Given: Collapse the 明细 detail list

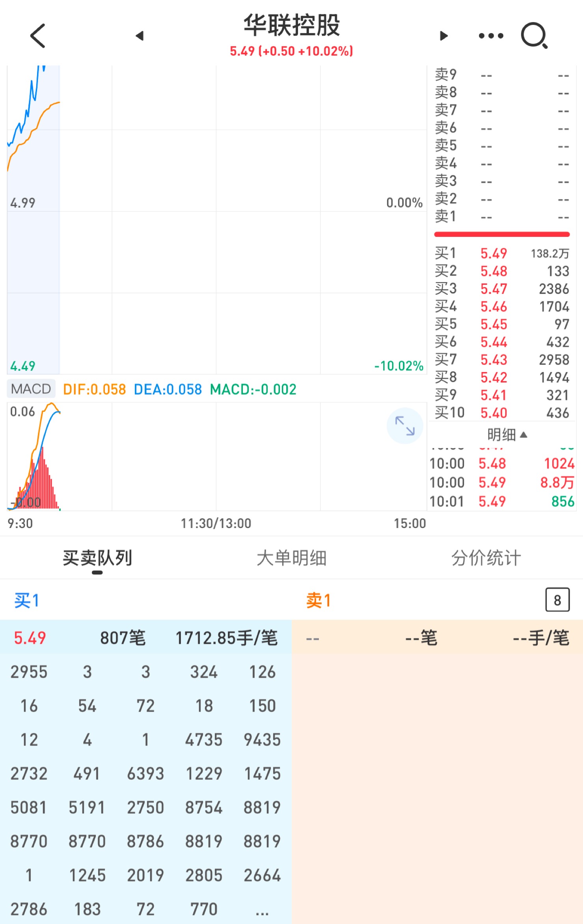Looking at the screenshot, I should click(507, 435).
